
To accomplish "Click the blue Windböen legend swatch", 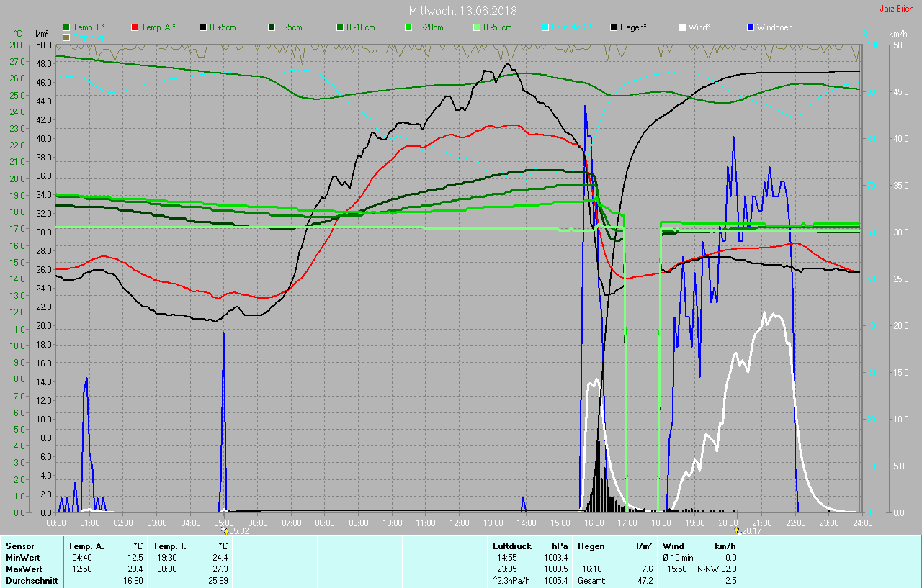I will (x=751, y=27).
